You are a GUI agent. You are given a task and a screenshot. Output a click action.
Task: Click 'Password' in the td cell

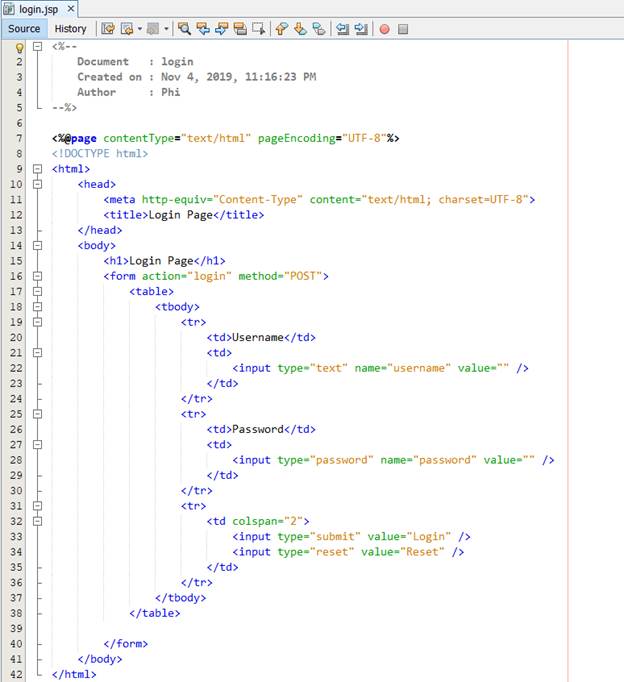(258, 429)
